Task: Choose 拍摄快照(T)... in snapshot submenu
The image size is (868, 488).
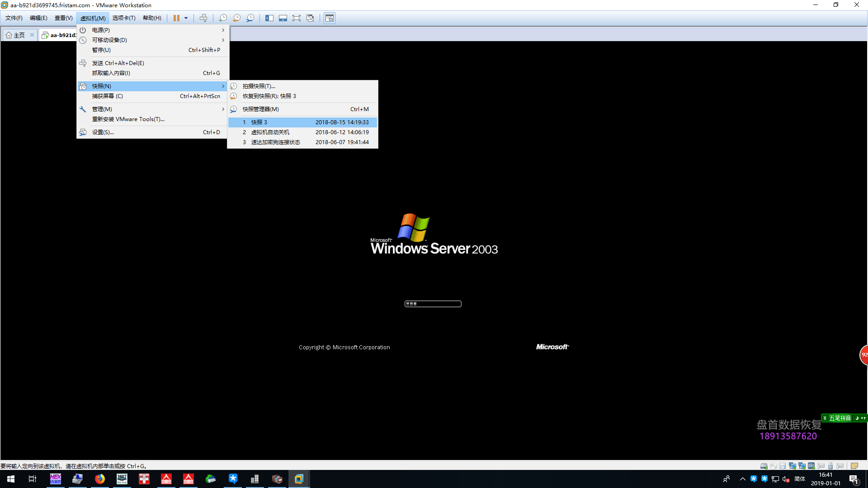Action: 302,86
